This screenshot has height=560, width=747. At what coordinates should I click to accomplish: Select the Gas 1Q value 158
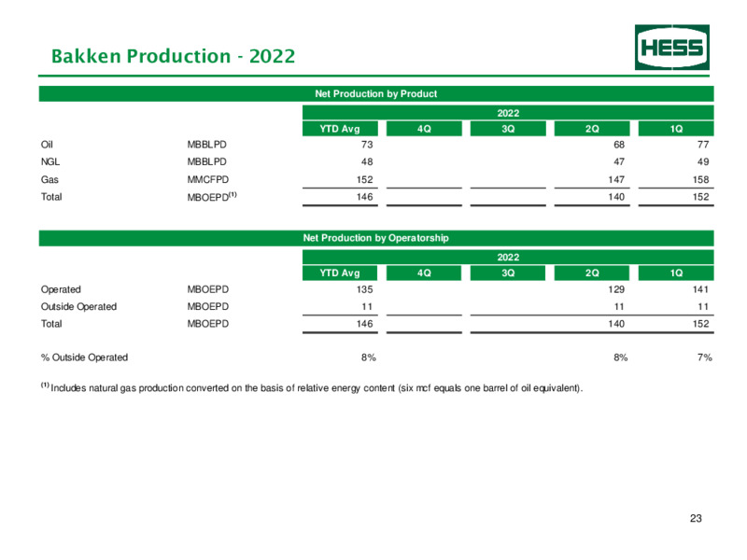click(x=701, y=179)
